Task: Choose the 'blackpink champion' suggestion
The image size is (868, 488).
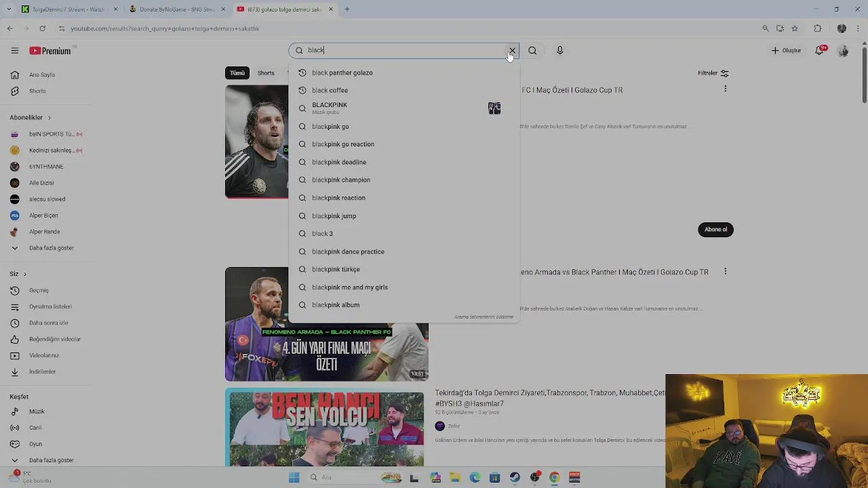Action: pos(403,180)
